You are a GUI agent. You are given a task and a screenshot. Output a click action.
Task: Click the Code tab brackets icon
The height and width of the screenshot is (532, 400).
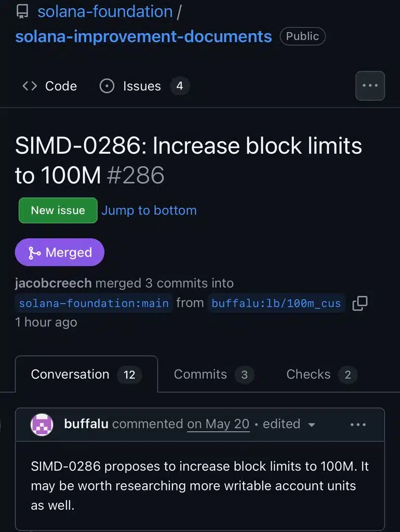point(30,86)
